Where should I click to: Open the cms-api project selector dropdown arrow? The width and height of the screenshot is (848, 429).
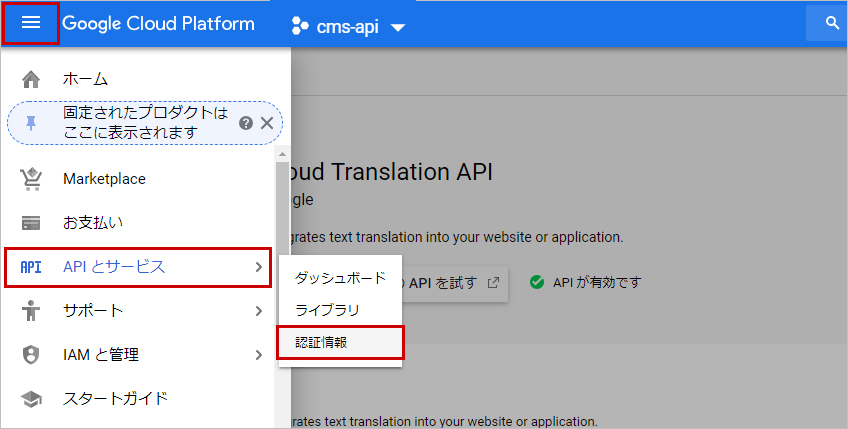(x=398, y=27)
